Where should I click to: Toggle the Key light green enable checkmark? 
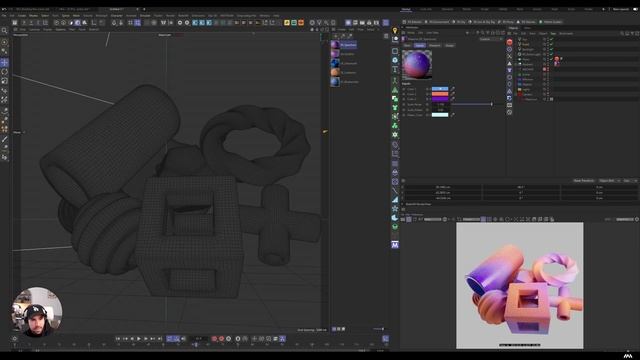tap(551, 39)
